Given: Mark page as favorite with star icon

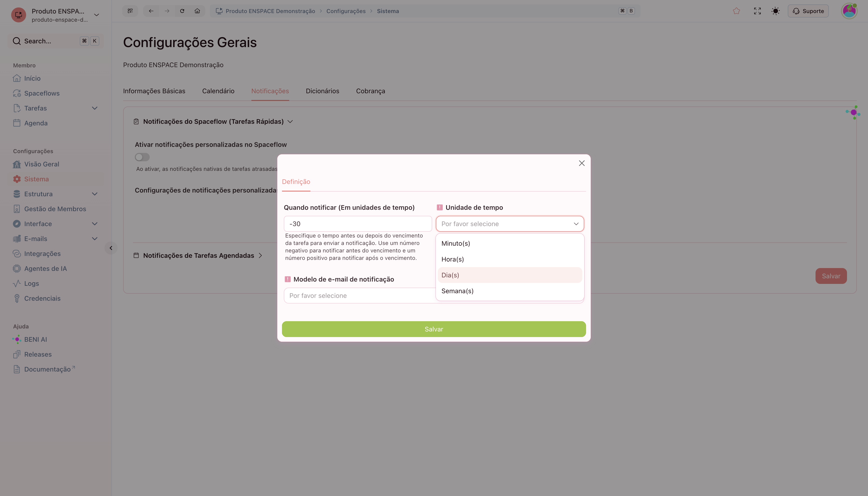Looking at the screenshot, I should click(x=736, y=11).
